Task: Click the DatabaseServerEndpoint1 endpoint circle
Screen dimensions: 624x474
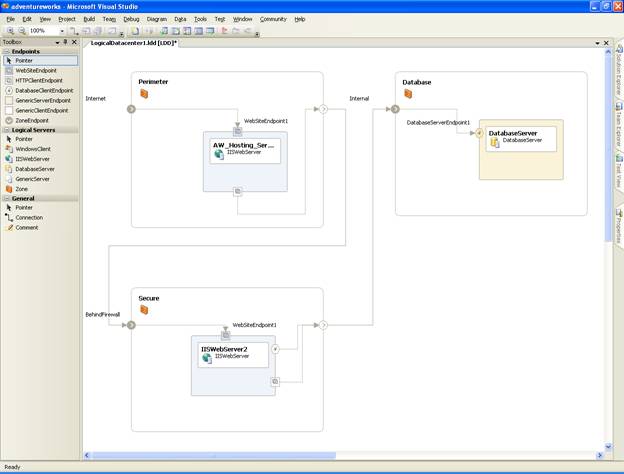Action: (479, 133)
